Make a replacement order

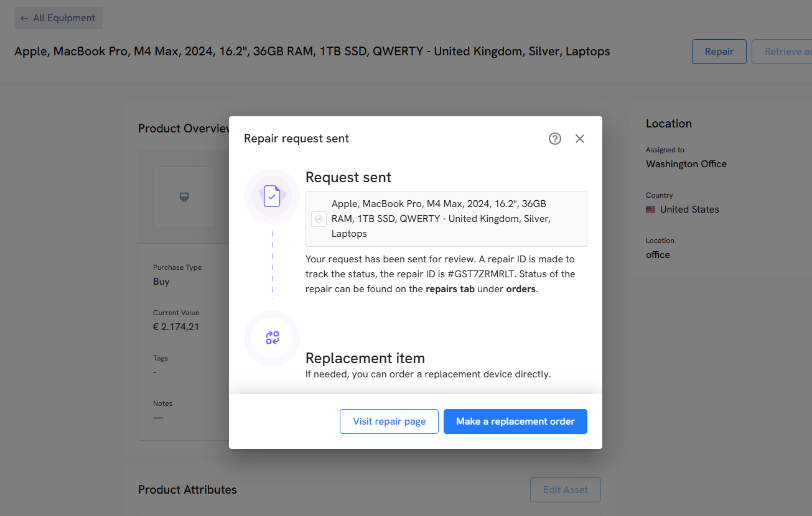(515, 422)
